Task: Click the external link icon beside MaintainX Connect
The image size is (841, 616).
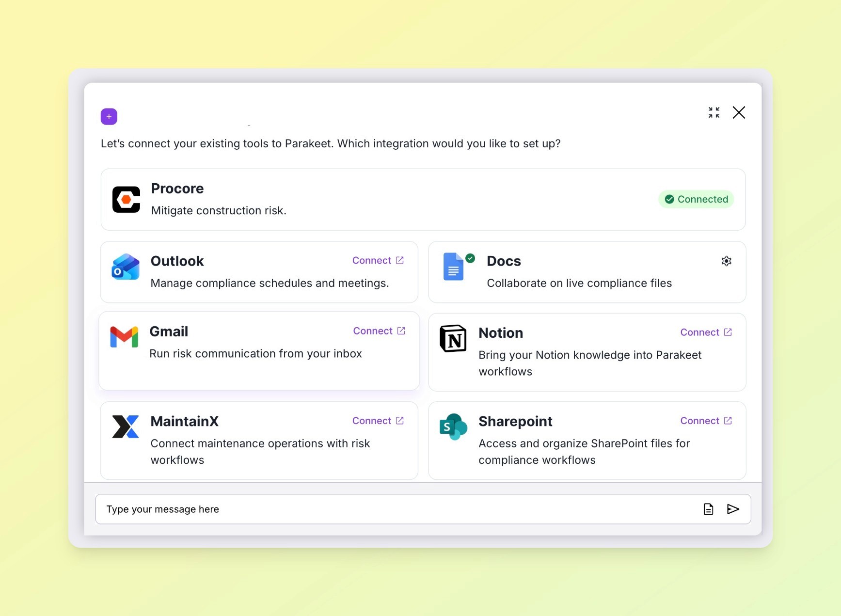Action: (400, 420)
